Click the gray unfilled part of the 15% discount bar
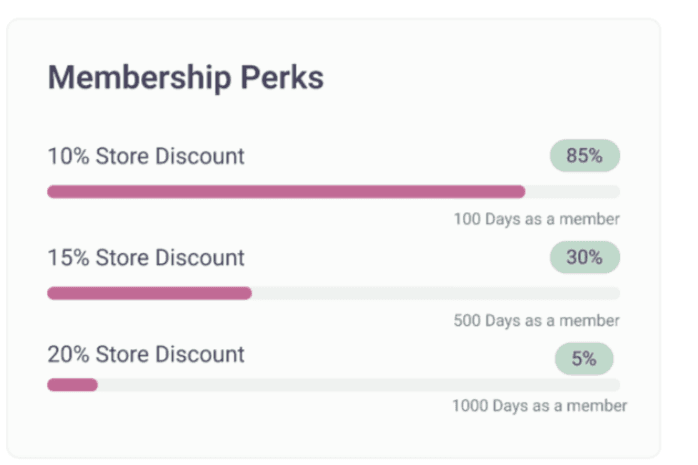 click(435, 293)
